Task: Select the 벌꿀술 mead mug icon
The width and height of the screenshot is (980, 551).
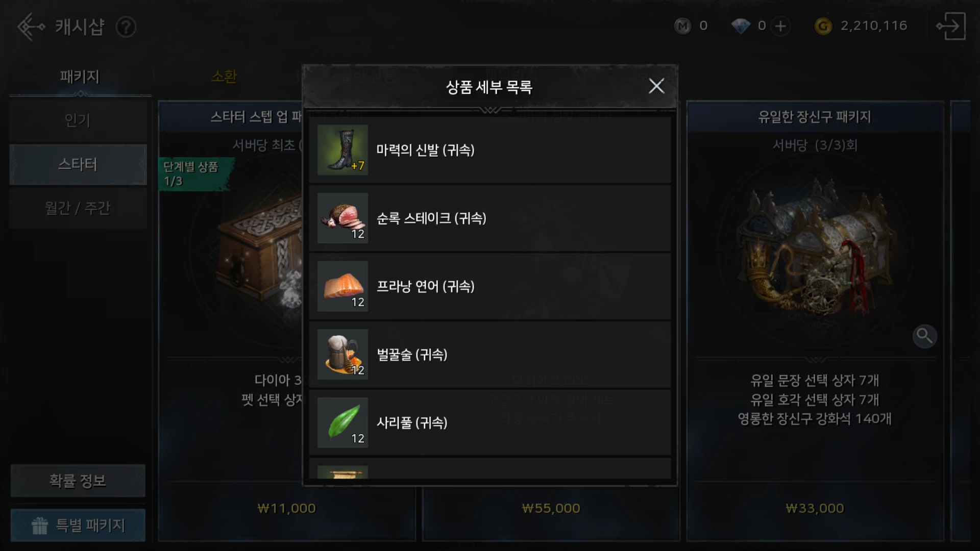Action: click(x=342, y=354)
